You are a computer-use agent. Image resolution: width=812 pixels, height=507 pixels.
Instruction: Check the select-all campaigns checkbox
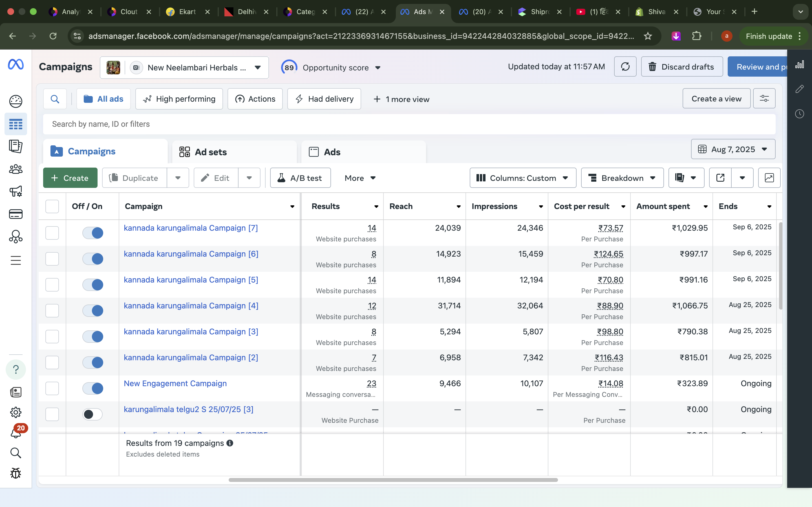[x=52, y=206]
